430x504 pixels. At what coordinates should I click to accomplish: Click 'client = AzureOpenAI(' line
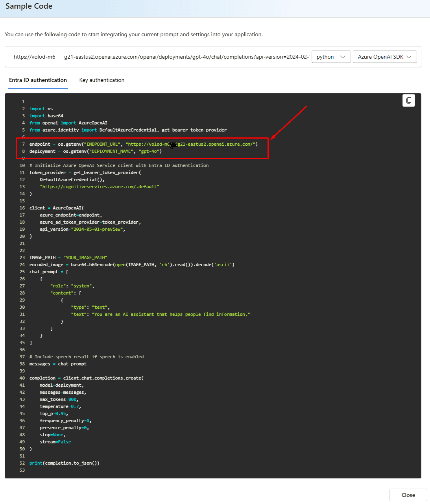[x=57, y=208]
